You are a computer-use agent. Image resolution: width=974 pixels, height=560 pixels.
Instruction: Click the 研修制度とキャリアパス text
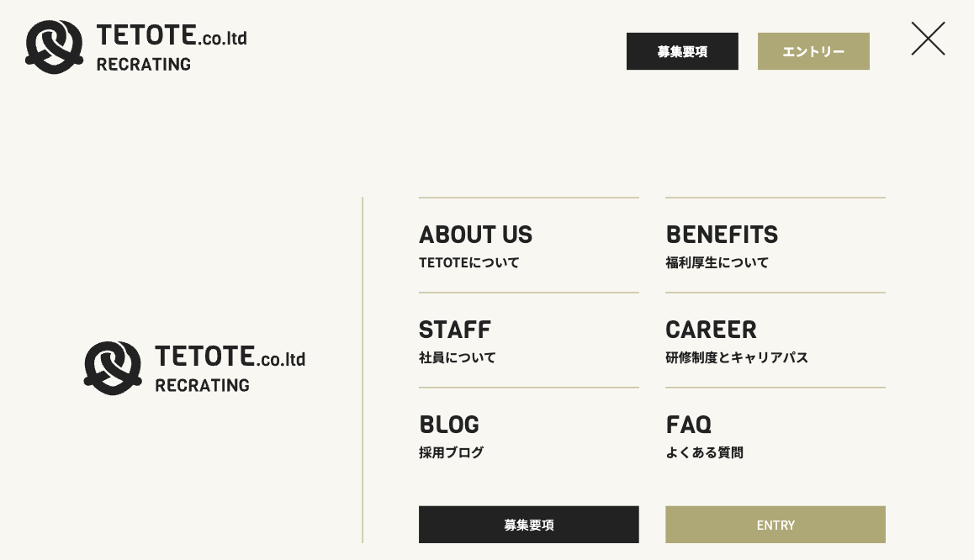pos(736,358)
